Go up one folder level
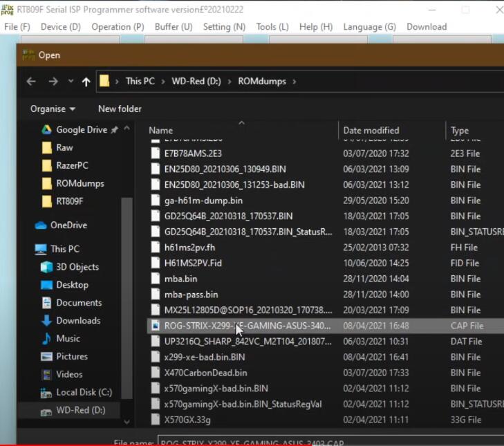Screen dimensions: 504x446 point(86,82)
